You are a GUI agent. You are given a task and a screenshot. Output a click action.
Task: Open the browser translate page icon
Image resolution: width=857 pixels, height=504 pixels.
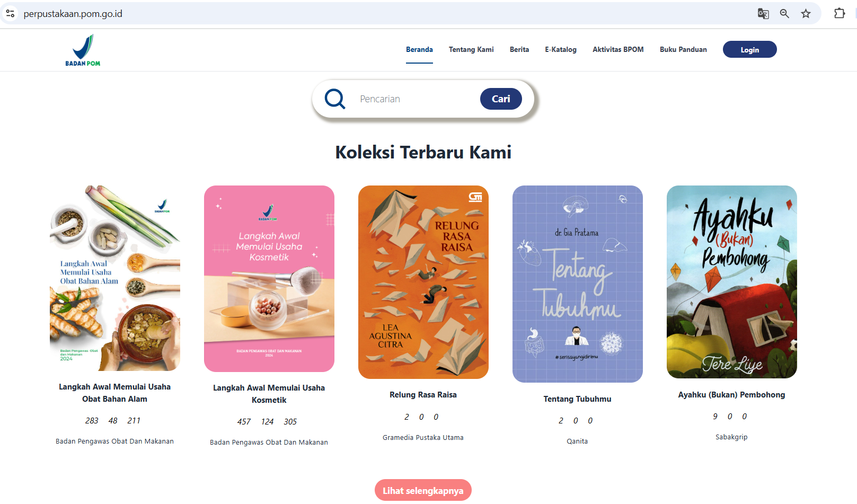(763, 14)
